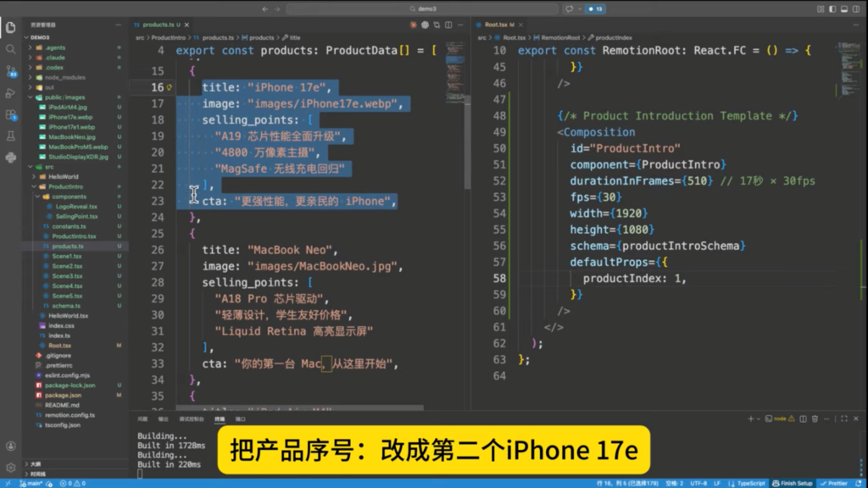Viewport: 868px width, 488px height.
Task: Toggle secondary side bar layout
Action: point(856,8)
